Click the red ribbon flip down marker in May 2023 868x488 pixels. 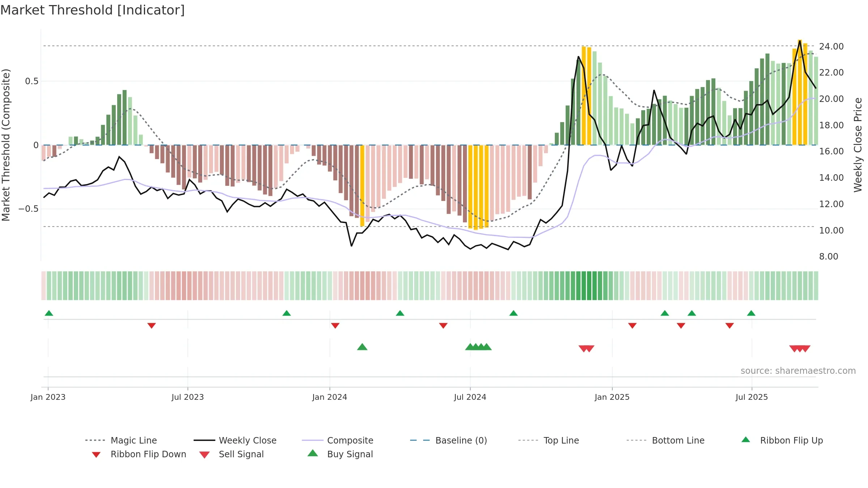point(152,326)
